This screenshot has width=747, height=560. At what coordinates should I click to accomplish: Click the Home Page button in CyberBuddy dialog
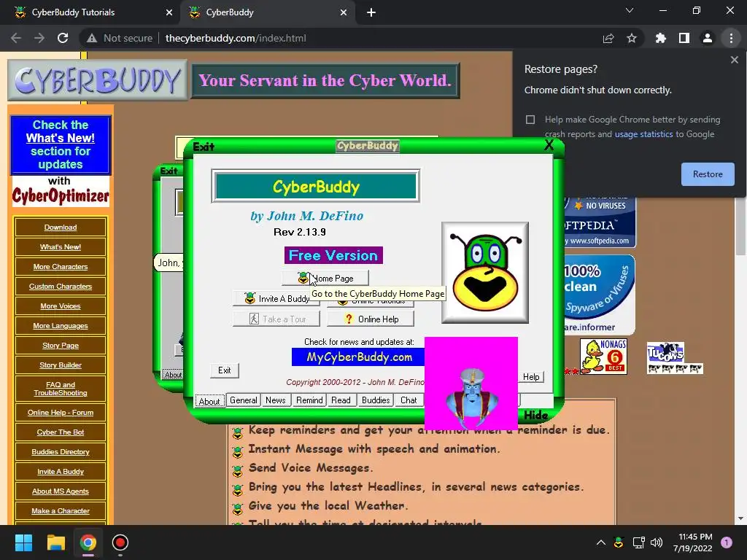(325, 278)
